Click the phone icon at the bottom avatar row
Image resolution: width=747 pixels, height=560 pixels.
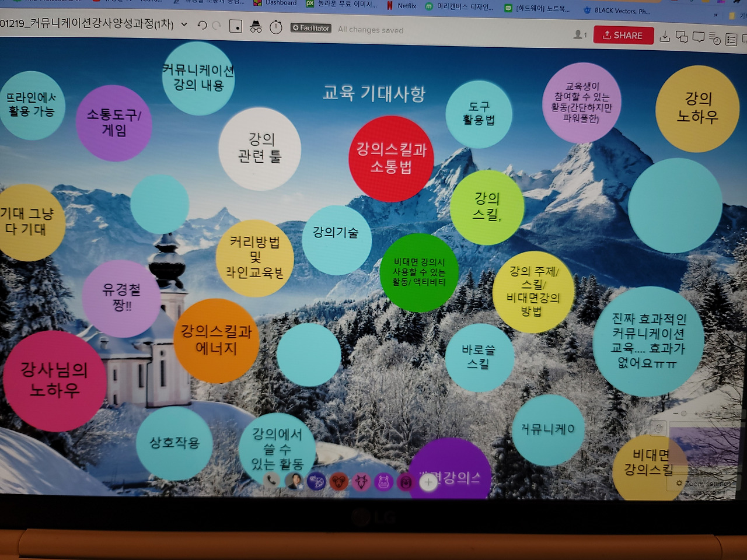pyautogui.click(x=271, y=481)
